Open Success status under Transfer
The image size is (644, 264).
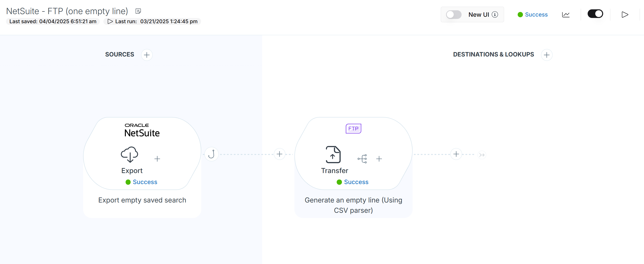click(356, 182)
